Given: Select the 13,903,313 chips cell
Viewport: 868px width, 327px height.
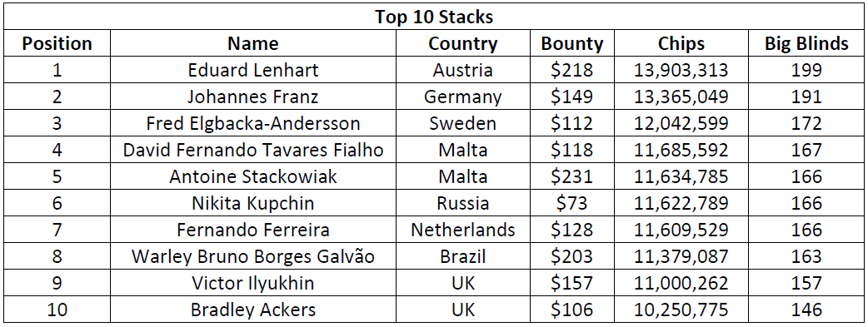Looking at the screenshot, I should [681, 70].
